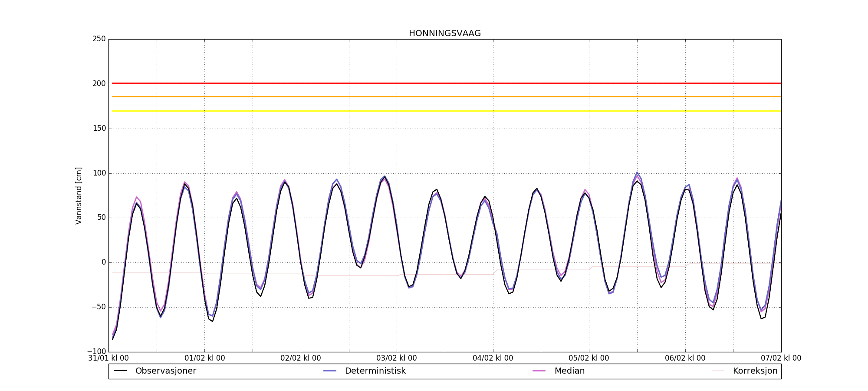Select the Deterministisk legend label
The width and height of the screenshot is (868, 391).
coord(375,371)
